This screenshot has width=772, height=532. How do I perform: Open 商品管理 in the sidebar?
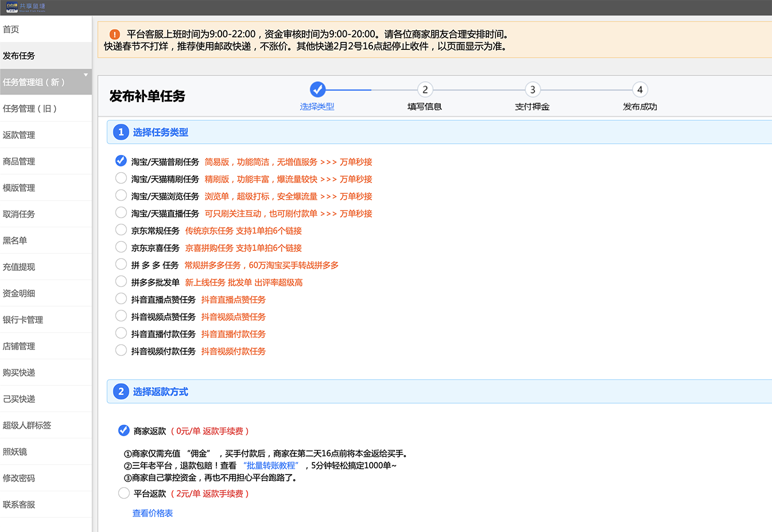point(46,161)
